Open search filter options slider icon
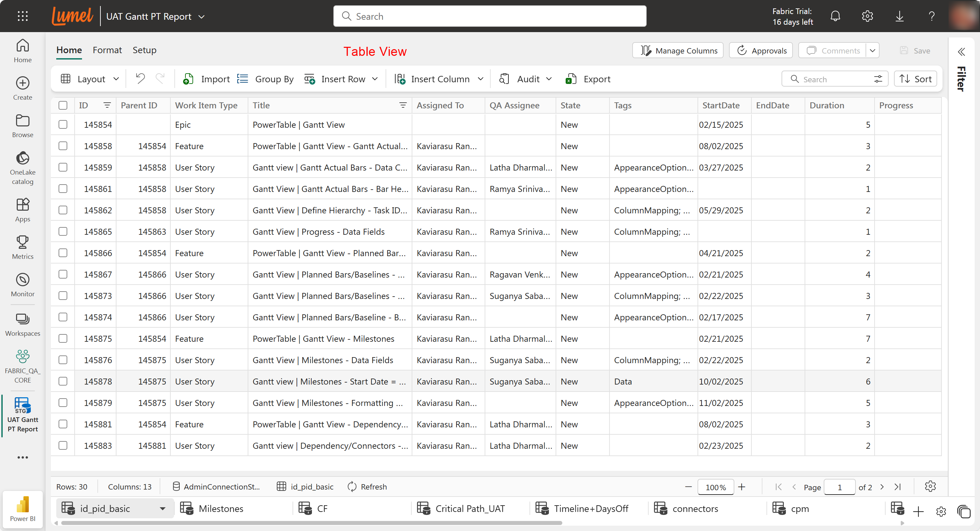This screenshot has width=980, height=531. [x=878, y=79]
